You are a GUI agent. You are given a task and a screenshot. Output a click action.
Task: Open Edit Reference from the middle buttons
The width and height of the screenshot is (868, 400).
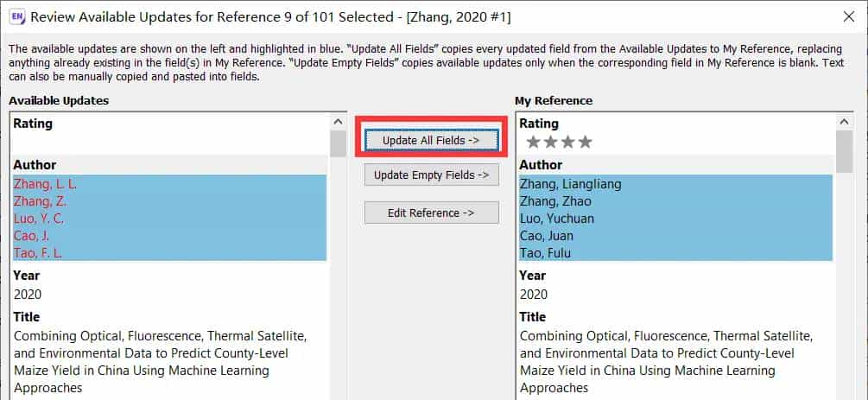431,213
